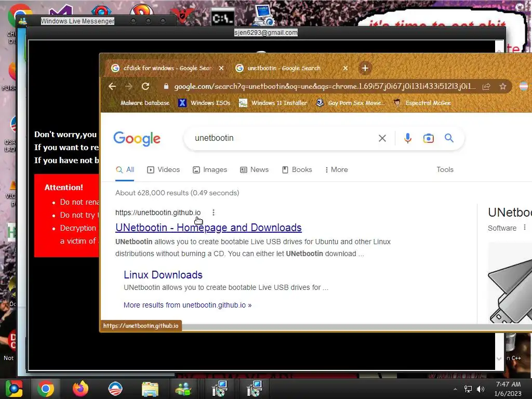
Task: Bookmark this page with the star
Action: 503,87
